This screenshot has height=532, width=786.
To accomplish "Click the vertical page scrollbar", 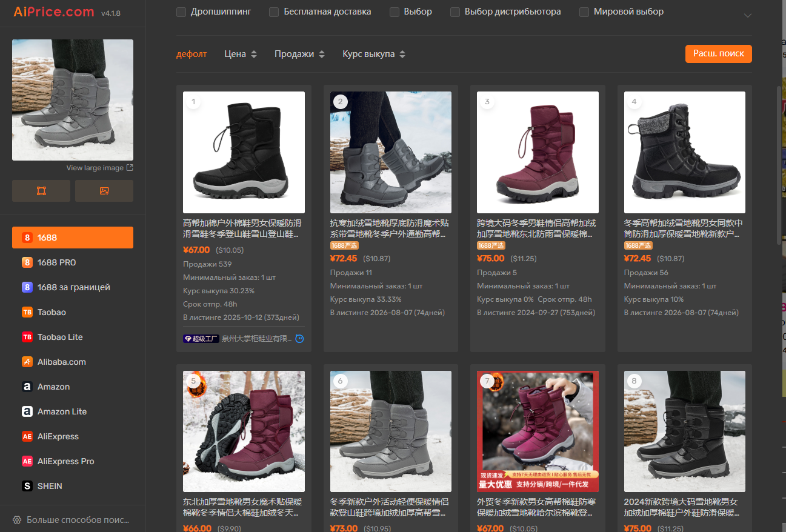I will coord(779,165).
